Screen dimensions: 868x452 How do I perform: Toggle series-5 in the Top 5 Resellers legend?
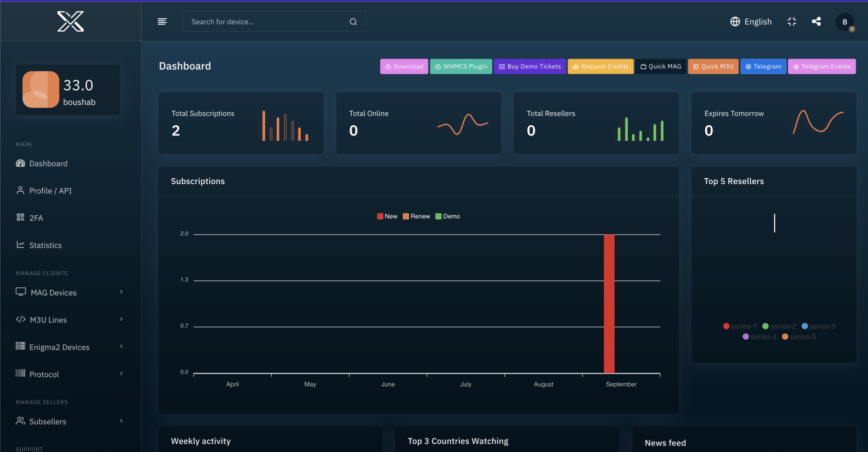799,337
